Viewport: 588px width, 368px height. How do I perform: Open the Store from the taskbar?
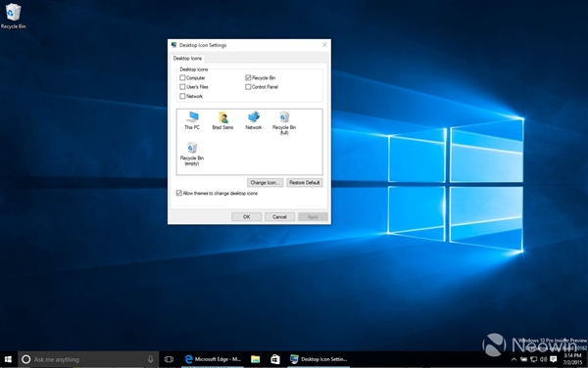274,359
